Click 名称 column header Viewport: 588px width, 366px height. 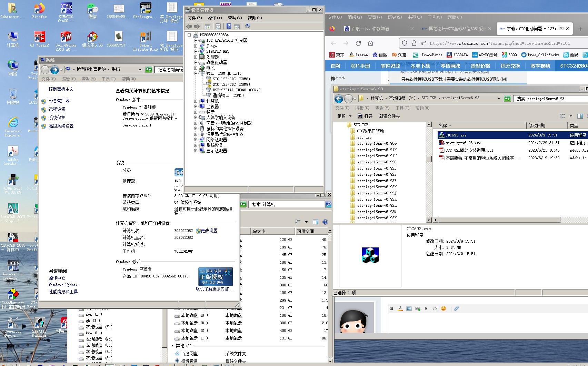pyautogui.click(x=480, y=125)
